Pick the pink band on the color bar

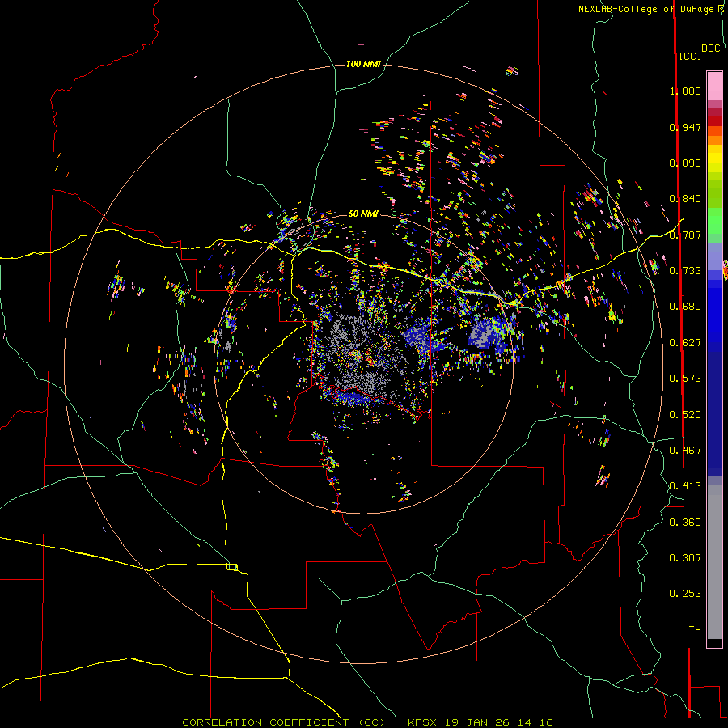click(714, 87)
